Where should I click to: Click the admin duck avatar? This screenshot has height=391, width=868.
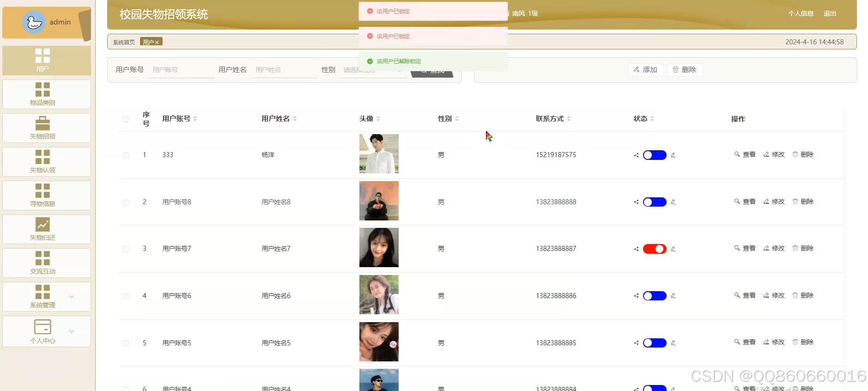(x=34, y=22)
